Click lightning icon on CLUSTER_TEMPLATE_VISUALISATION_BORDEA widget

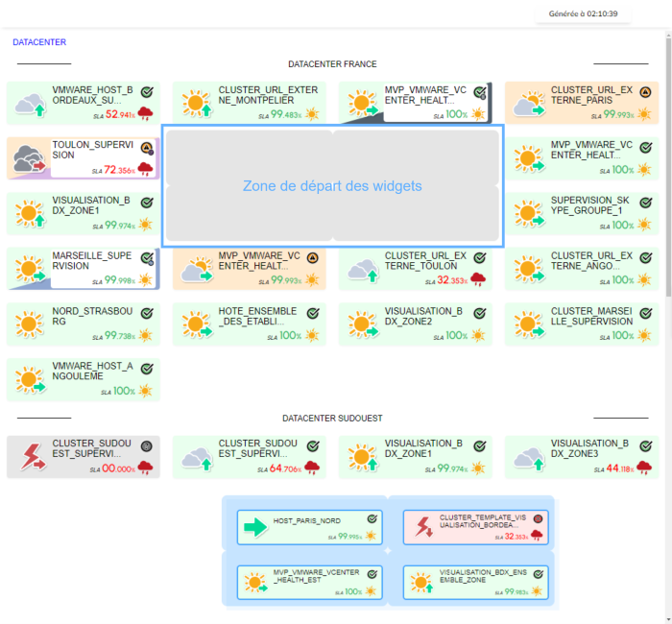tap(421, 526)
